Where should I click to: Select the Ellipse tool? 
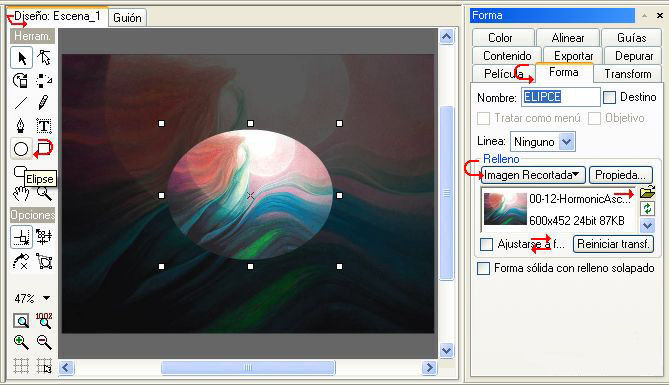(x=21, y=149)
